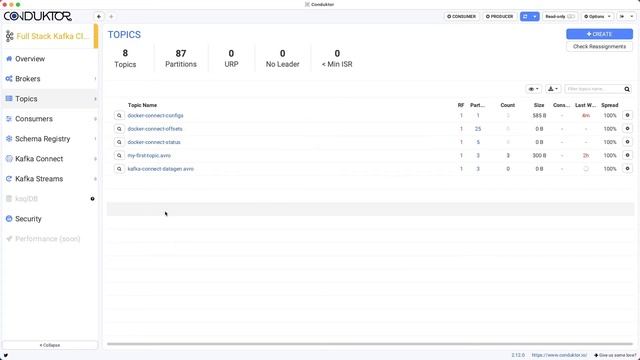Viewport: 640px width, 360px height.
Task: Open settings gear for docker-connect-configs row
Action: (627, 116)
